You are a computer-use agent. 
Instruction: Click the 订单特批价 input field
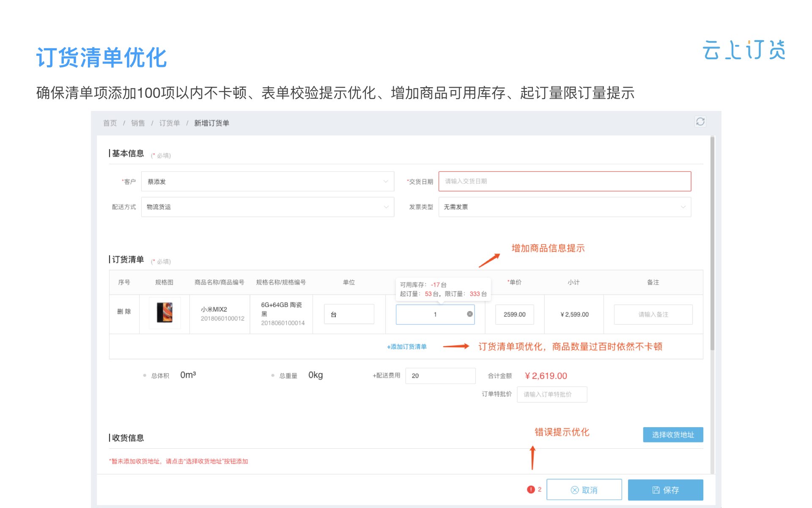tap(552, 395)
